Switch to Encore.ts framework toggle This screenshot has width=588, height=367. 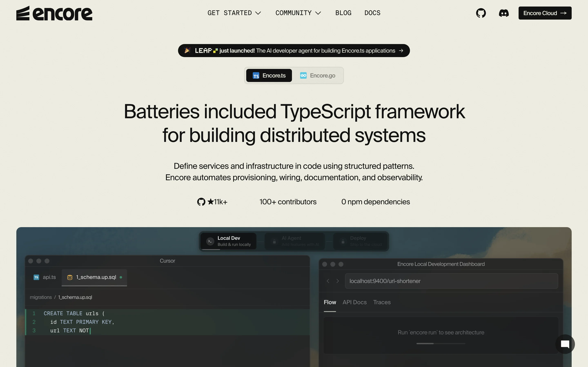pyautogui.click(x=269, y=75)
